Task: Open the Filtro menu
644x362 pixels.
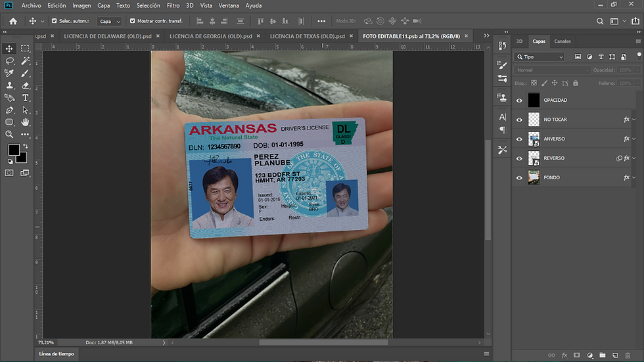Action: click(x=173, y=5)
